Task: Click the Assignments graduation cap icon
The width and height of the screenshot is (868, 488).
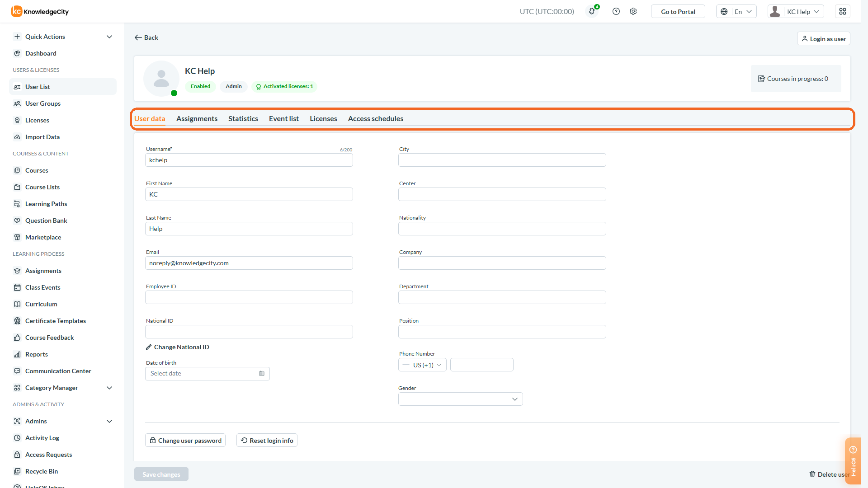Action: tap(17, 271)
